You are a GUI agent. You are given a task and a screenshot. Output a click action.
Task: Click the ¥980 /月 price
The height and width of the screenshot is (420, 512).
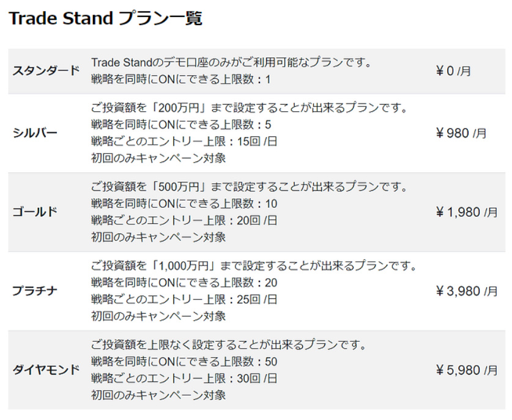(461, 133)
